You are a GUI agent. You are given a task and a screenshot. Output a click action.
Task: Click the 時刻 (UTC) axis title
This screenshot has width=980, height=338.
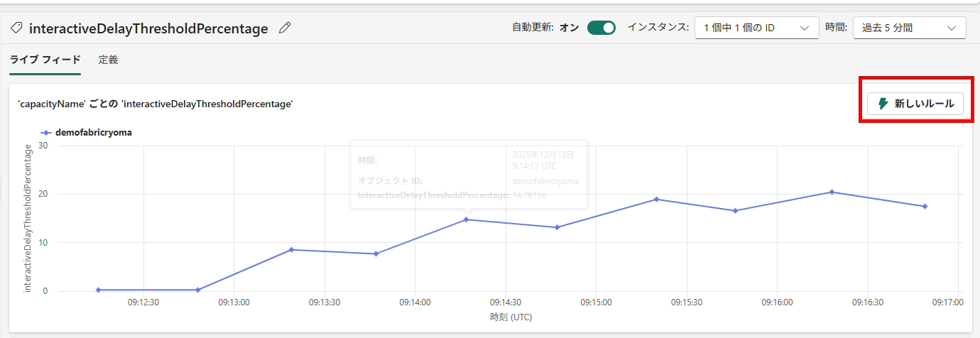pyautogui.click(x=511, y=317)
